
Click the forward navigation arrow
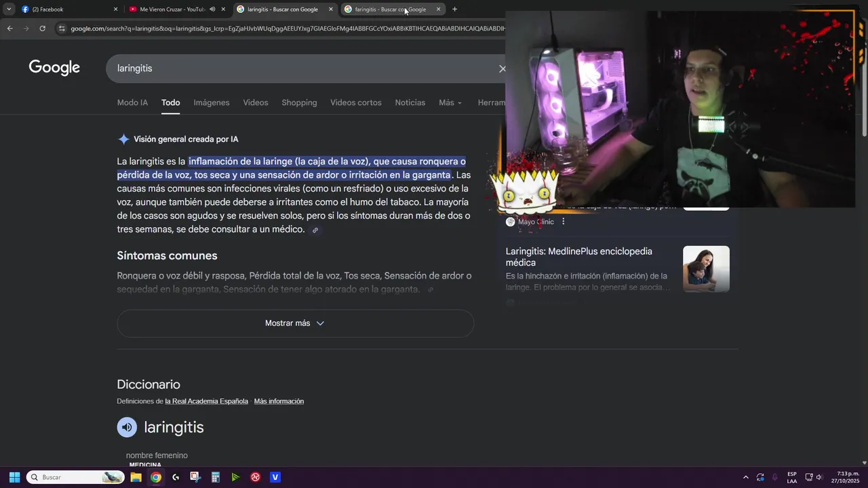pyautogui.click(x=26, y=28)
